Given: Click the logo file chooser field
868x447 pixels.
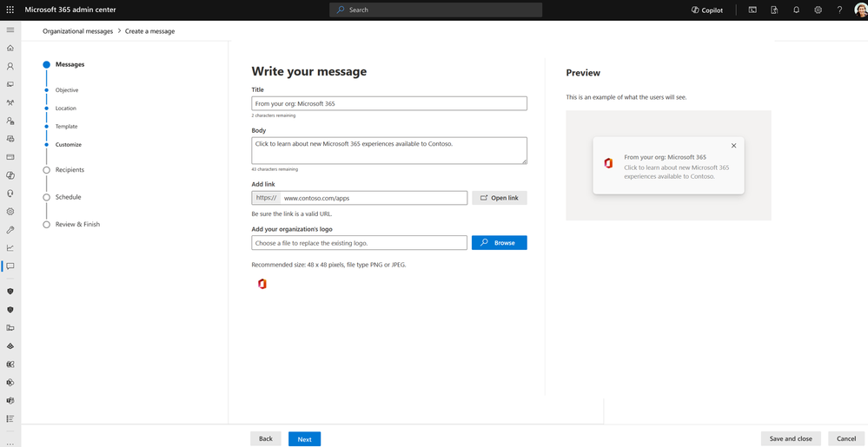Looking at the screenshot, I should pyautogui.click(x=359, y=243).
